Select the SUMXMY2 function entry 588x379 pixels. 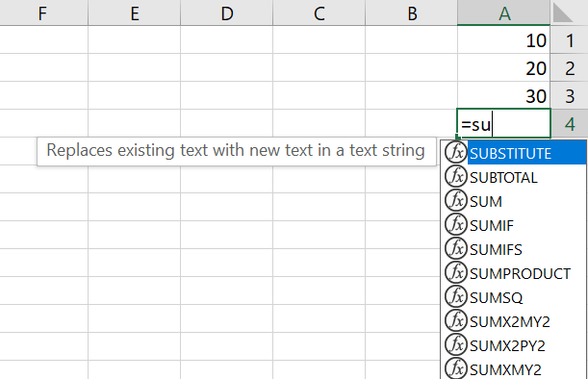514,368
